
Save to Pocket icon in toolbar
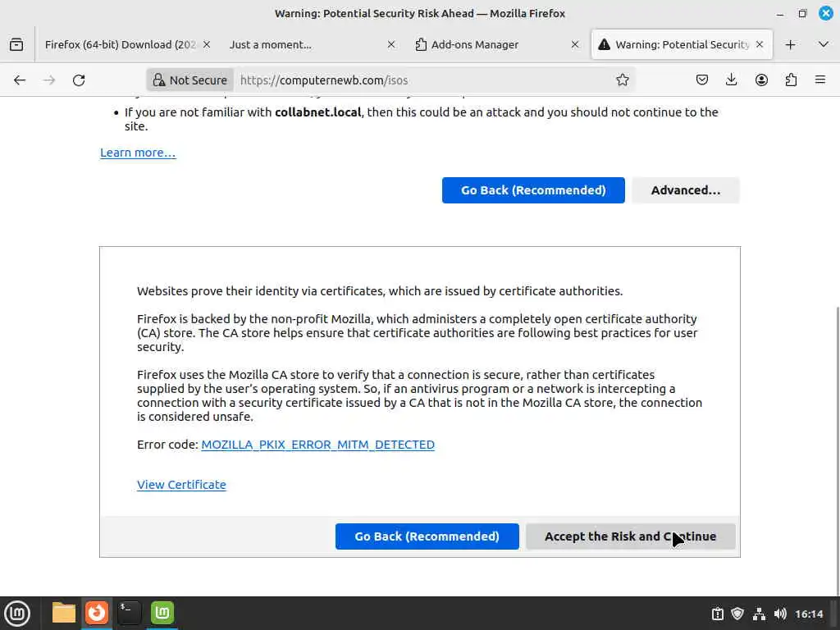click(702, 80)
